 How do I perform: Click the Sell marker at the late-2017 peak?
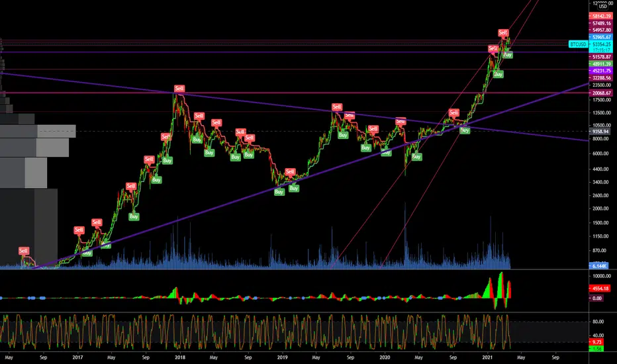click(x=179, y=89)
